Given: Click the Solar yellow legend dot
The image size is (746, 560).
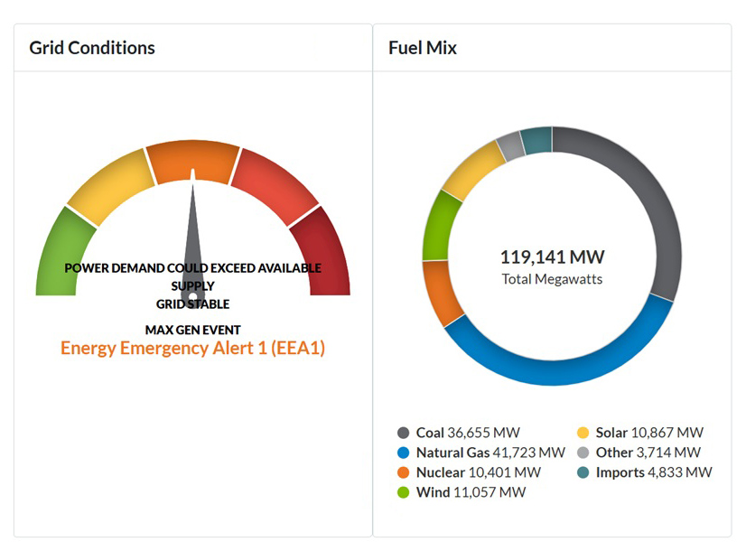Looking at the screenshot, I should pyautogui.click(x=583, y=434).
